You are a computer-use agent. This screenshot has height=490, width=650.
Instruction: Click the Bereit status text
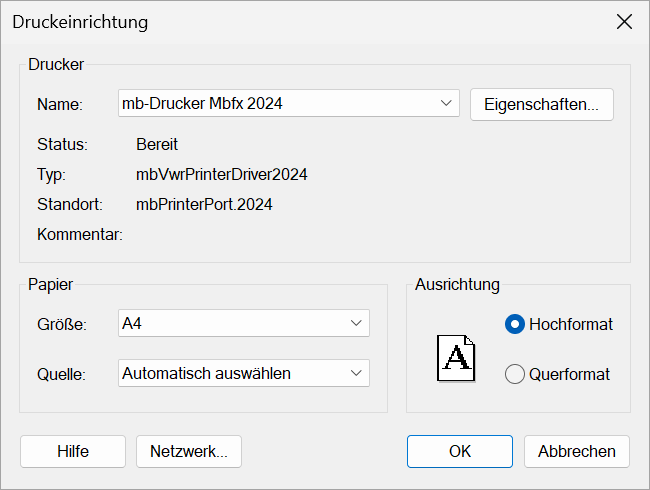(x=157, y=144)
